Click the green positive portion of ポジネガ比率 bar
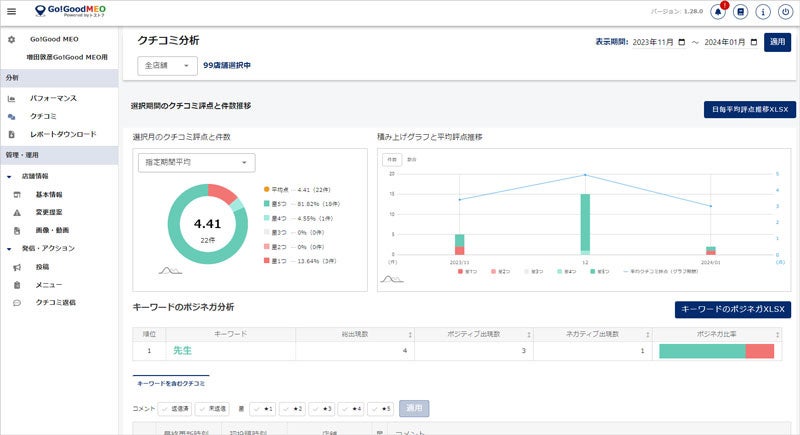 click(702, 351)
